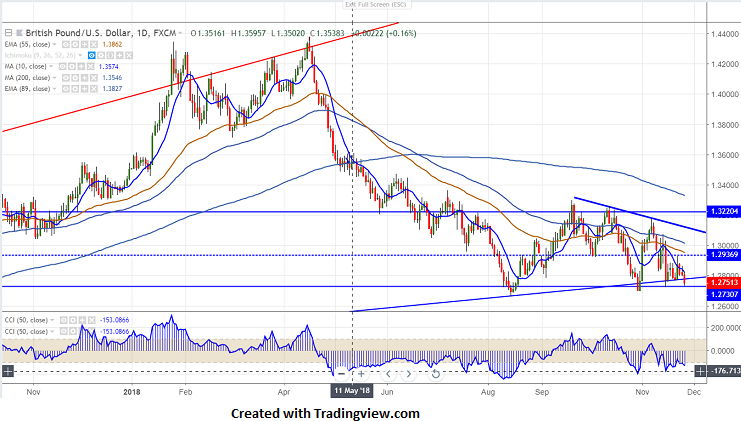
Task: Open settings gear for second CCI indicator
Action: coord(73,331)
